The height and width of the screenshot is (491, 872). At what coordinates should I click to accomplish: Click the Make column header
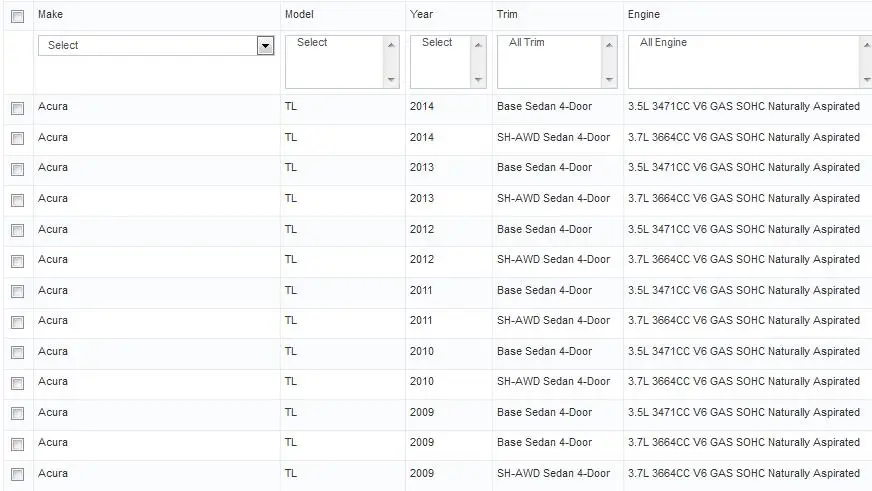coord(51,14)
